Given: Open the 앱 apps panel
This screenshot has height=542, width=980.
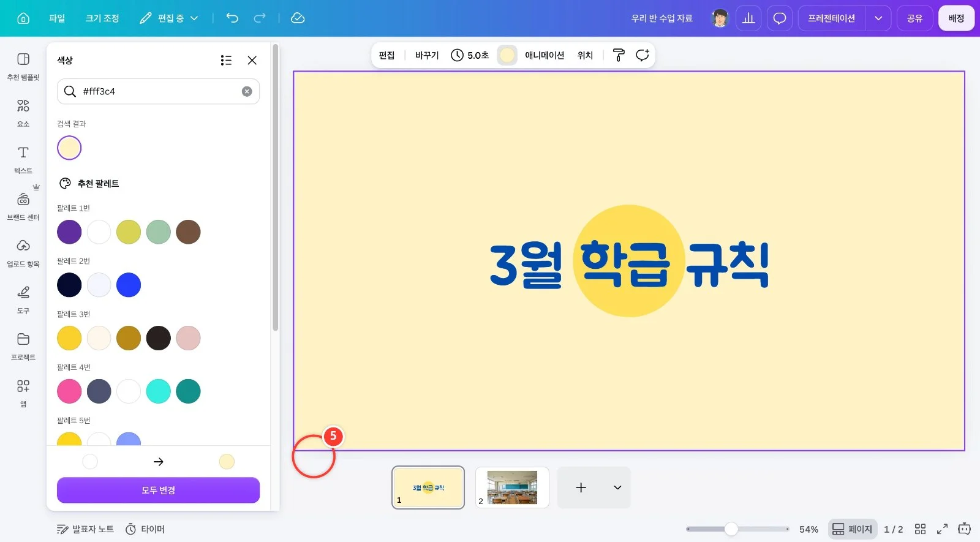Looking at the screenshot, I should tap(23, 393).
